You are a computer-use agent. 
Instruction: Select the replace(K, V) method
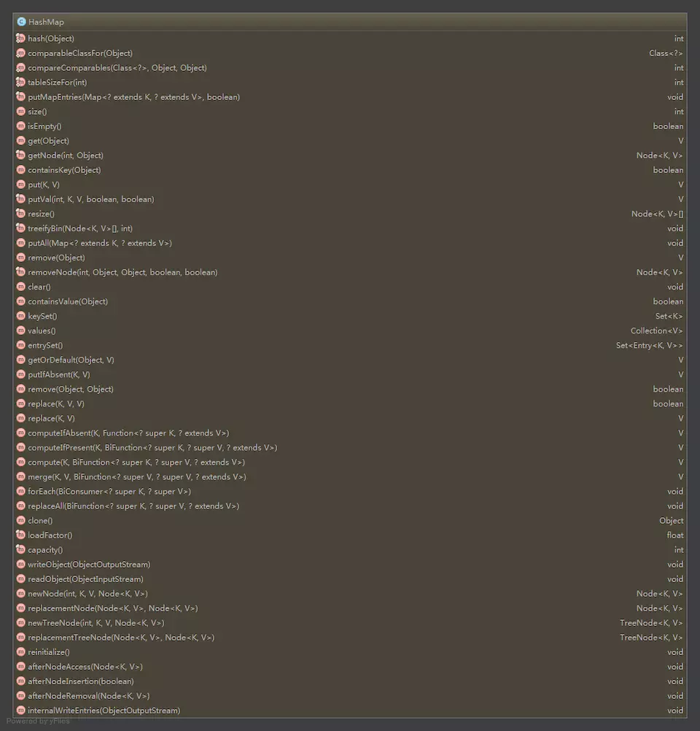[x=51, y=418]
